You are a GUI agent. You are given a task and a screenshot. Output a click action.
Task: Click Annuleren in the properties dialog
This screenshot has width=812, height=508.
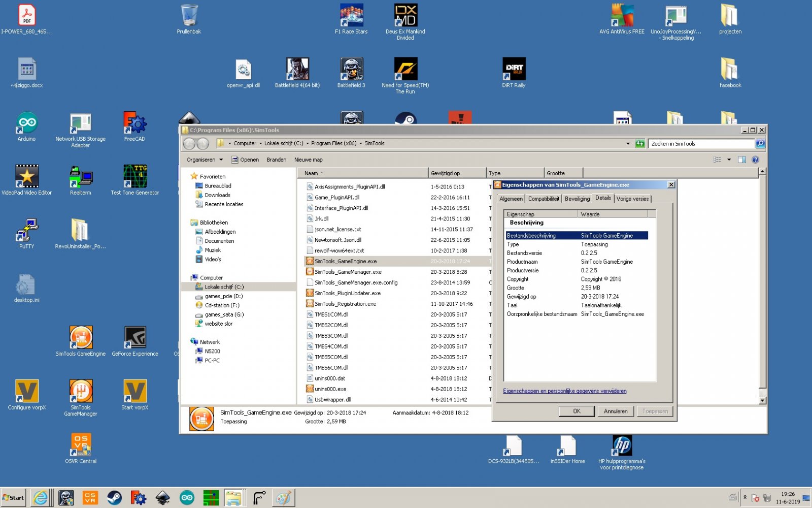click(616, 411)
